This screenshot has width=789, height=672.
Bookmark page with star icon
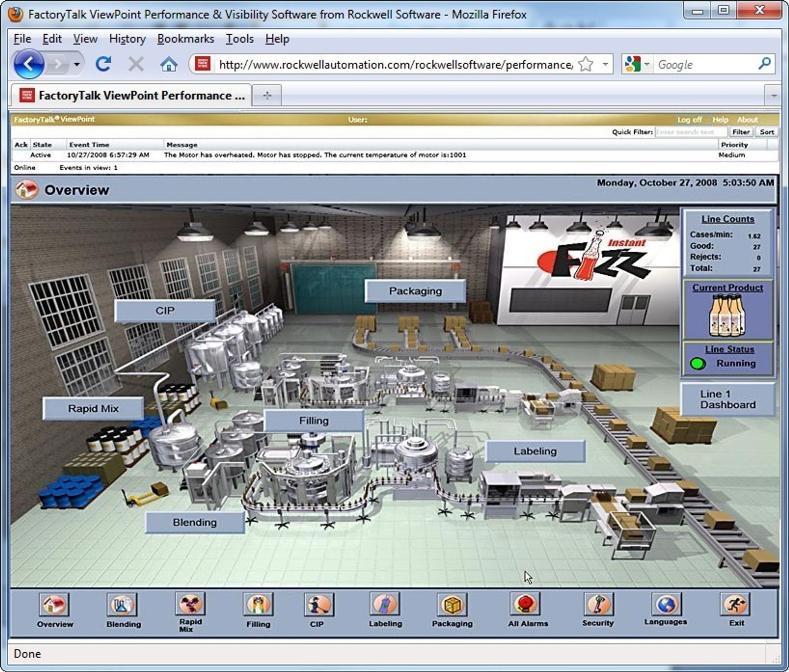585,64
